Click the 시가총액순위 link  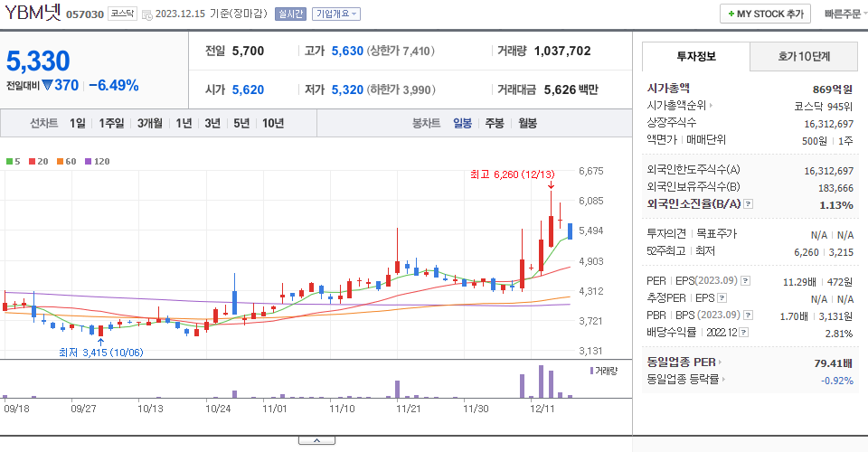(x=676, y=105)
